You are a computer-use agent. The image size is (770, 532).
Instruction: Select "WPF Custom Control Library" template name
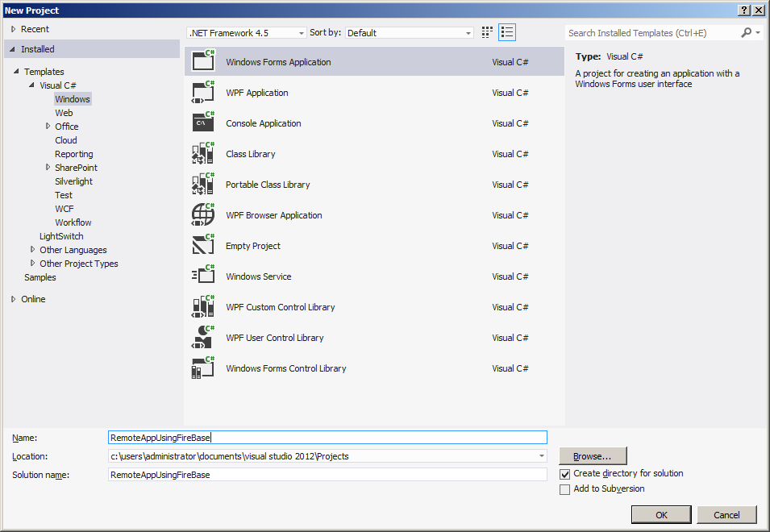click(281, 307)
